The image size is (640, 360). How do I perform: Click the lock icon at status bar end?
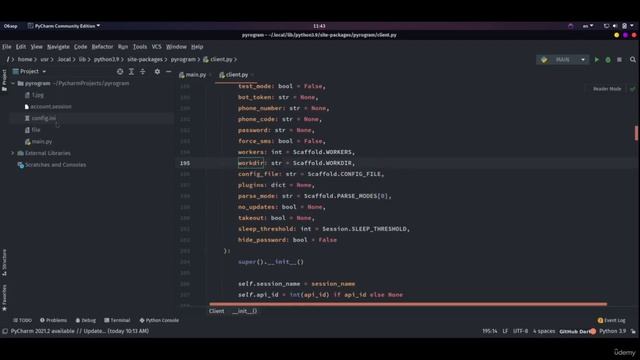(633, 331)
